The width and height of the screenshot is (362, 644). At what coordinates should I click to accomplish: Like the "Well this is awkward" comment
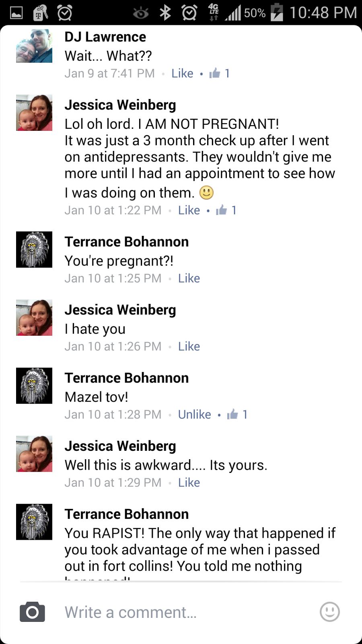click(x=189, y=482)
